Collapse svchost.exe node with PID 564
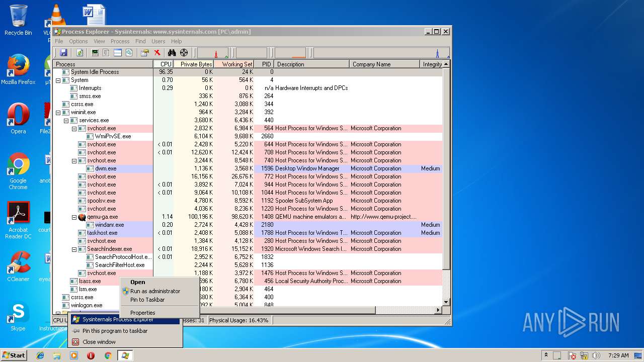Image resolution: width=644 pixels, height=362 pixels. [74, 129]
